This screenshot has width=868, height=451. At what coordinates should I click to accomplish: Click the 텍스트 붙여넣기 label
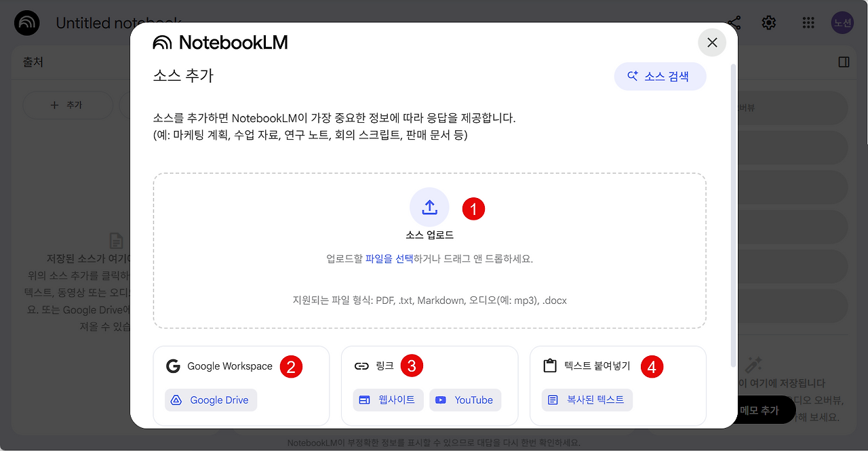[597, 366]
